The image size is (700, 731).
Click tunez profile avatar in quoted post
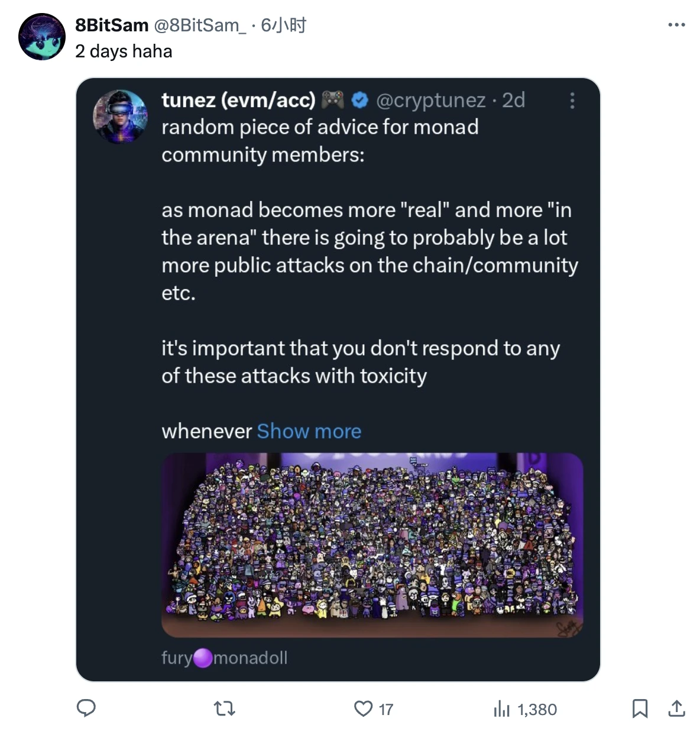coord(121,117)
